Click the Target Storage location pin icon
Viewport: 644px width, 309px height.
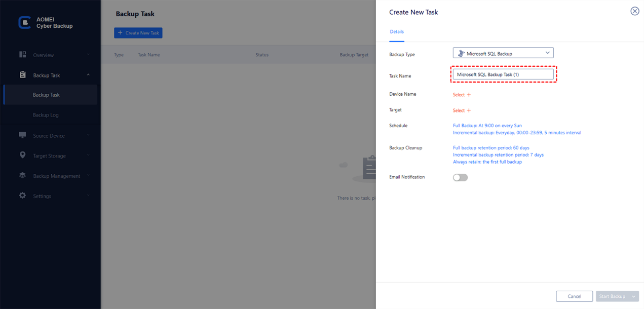click(22, 156)
